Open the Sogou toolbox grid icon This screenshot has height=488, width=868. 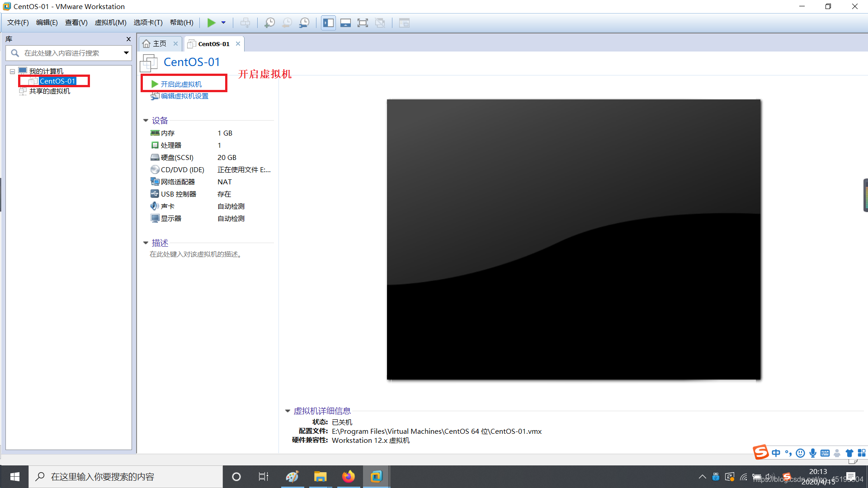pos(862,453)
